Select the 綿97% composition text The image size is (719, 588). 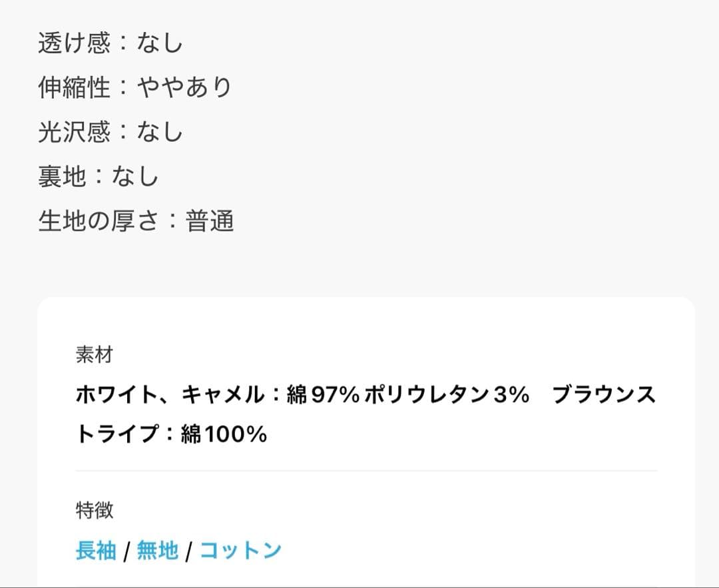[324, 394]
